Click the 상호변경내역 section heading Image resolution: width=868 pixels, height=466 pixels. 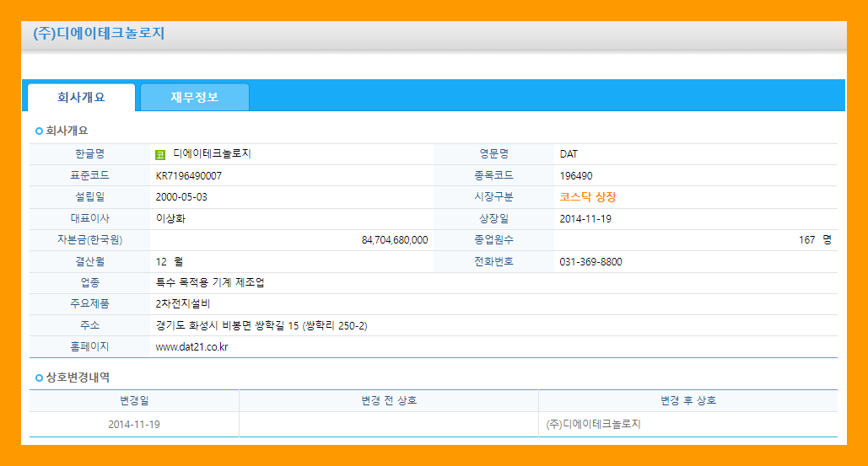click(78, 378)
